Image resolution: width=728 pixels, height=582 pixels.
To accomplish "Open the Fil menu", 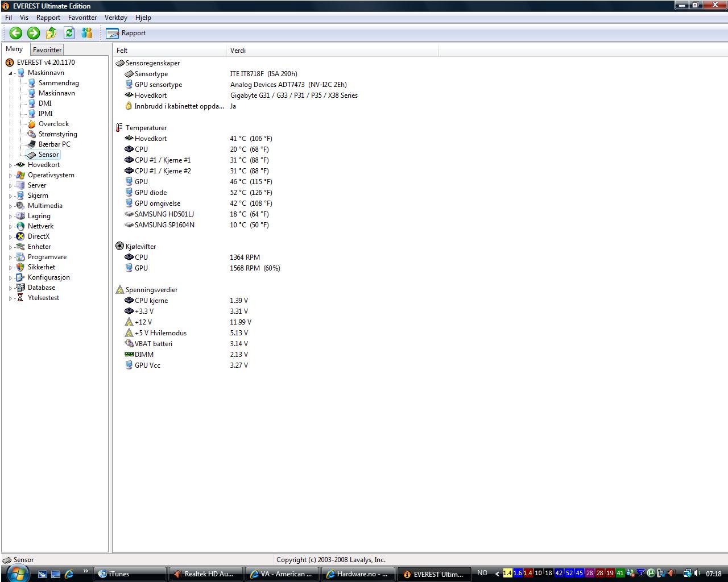I will click(x=9, y=18).
